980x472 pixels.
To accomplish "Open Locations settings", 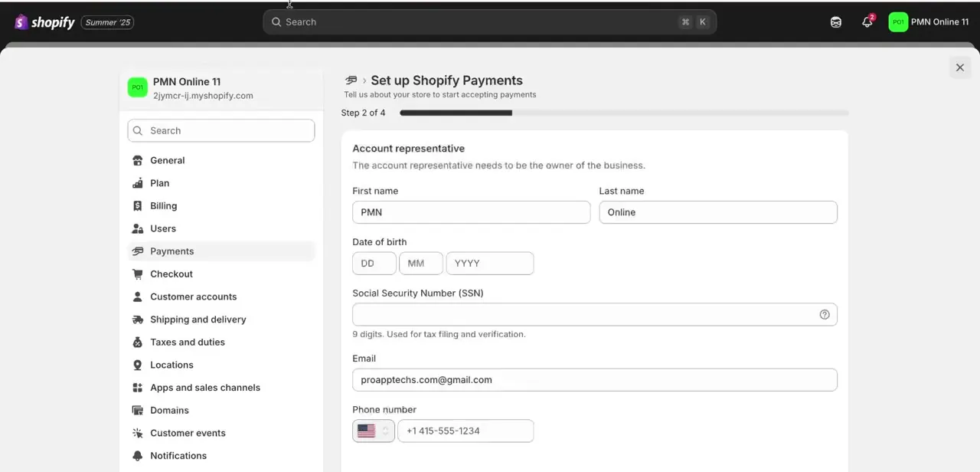I will 221,365.
